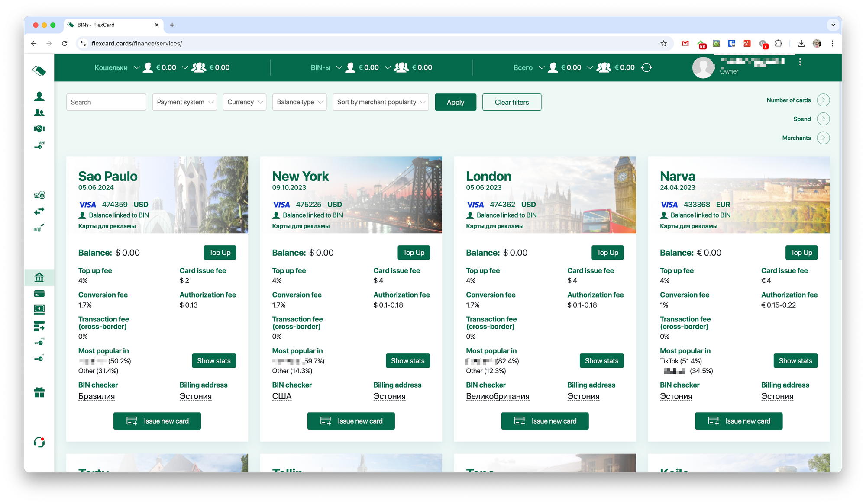Open the handshake partners sidebar icon
This screenshot has width=866, height=504.
[x=39, y=128]
